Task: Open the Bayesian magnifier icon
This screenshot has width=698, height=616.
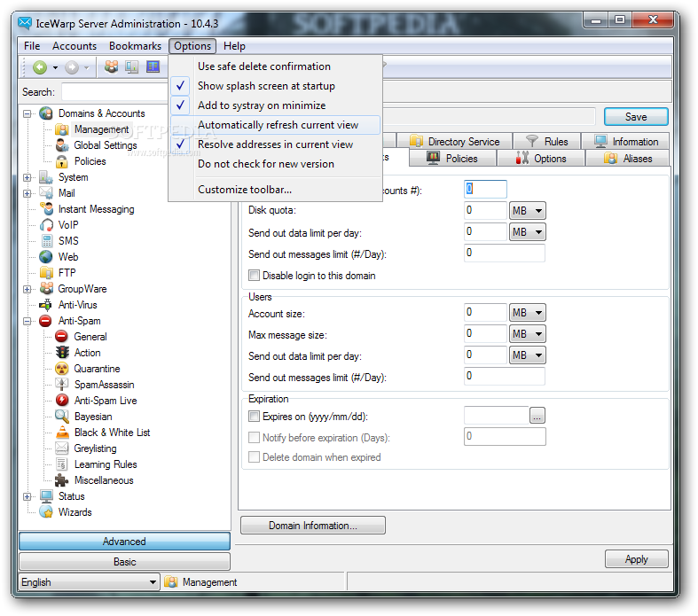Action: 62,417
